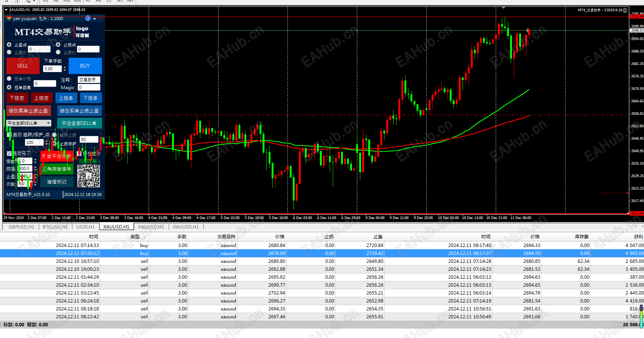Image resolution: width=644 pixels, height=338 pixels.
Task: Adjust the Martingale 止盈 stepper arrows
Action: [x=35, y=176]
